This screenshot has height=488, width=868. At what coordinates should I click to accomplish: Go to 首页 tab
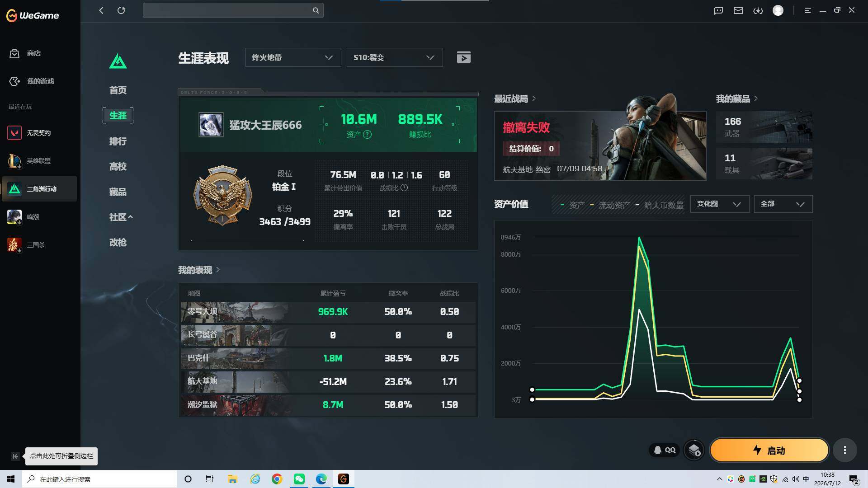(x=118, y=90)
